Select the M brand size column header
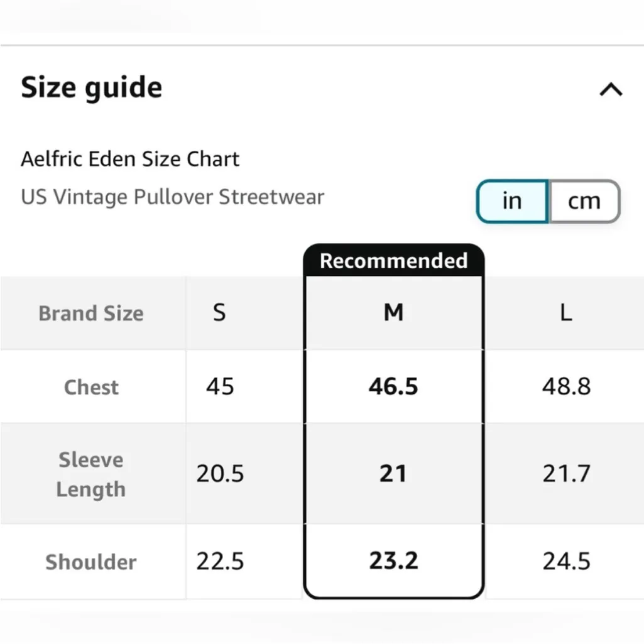The height and width of the screenshot is (644, 644). tap(393, 312)
